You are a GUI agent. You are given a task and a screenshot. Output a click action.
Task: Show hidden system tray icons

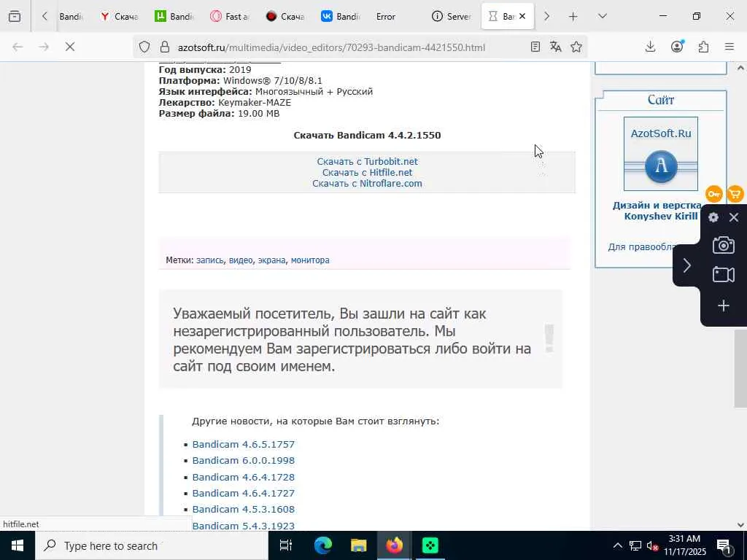click(617, 545)
